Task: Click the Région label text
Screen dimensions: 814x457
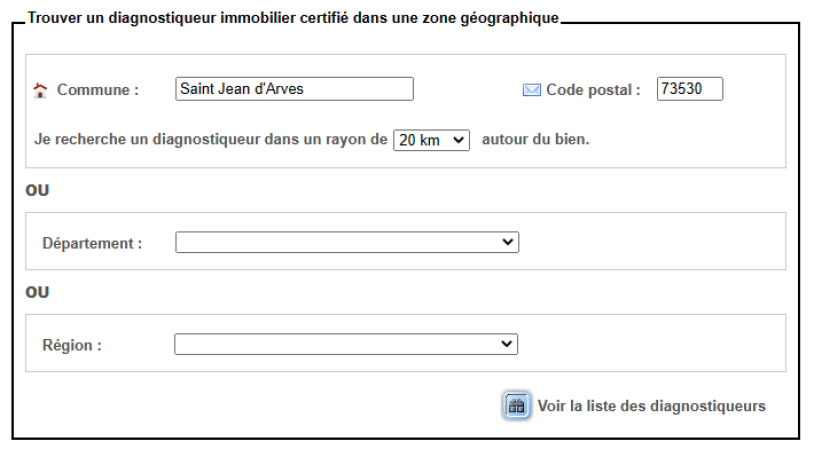Action: click(72, 345)
